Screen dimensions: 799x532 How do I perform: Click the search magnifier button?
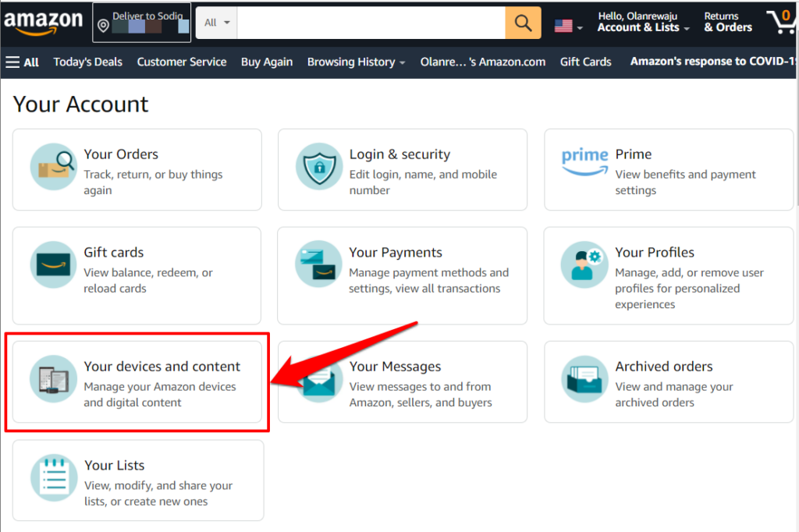[523, 23]
